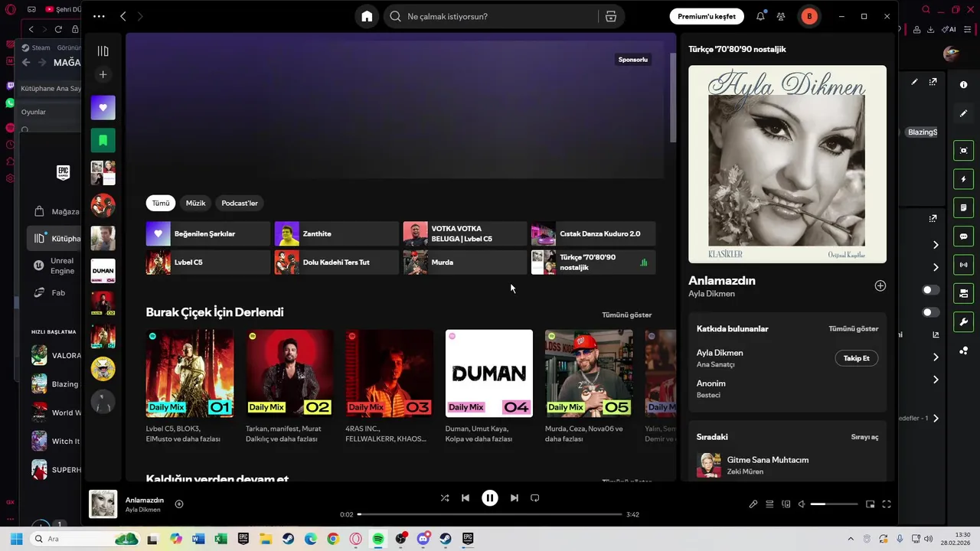The width and height of the screenshot is (980, 551).
Task: Click Premium'u keşfet button
Action: pyautogui.click(x=707, y=16)
